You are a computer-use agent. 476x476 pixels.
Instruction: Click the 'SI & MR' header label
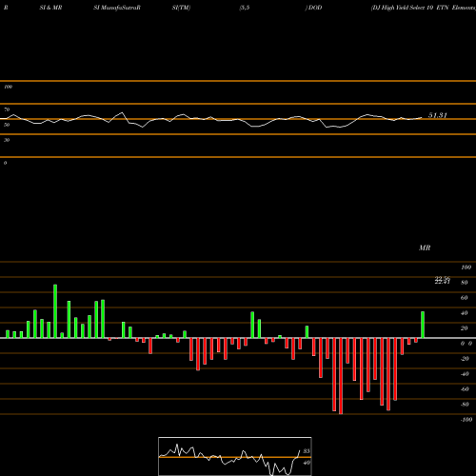(x=50, y=8)
